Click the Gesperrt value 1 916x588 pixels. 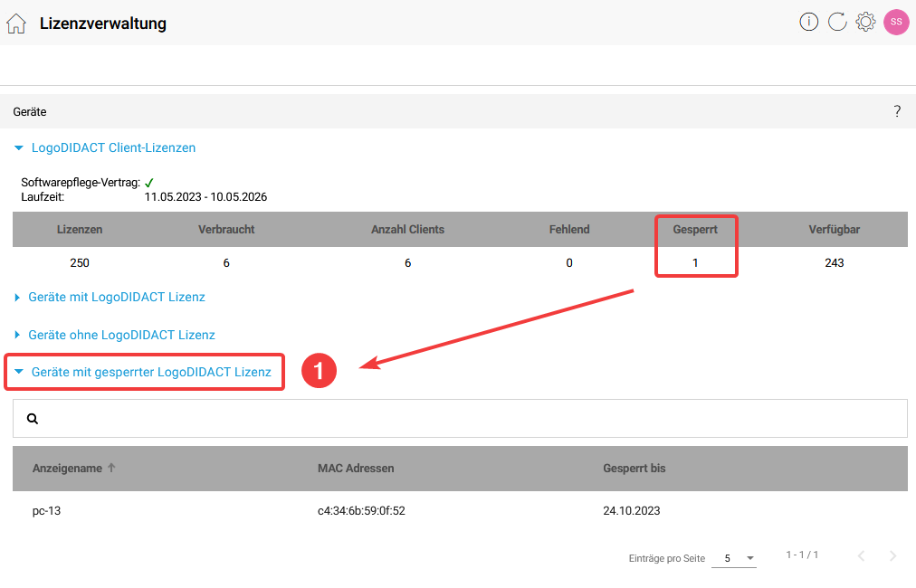[695, 262]
